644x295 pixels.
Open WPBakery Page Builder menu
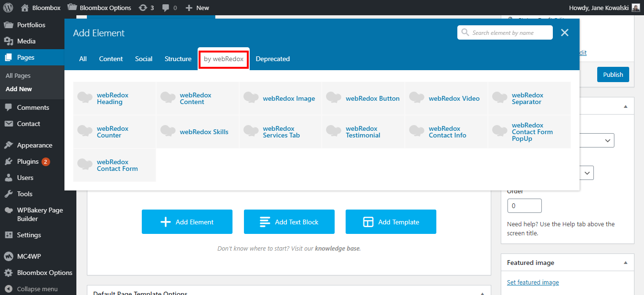point(40,214)
